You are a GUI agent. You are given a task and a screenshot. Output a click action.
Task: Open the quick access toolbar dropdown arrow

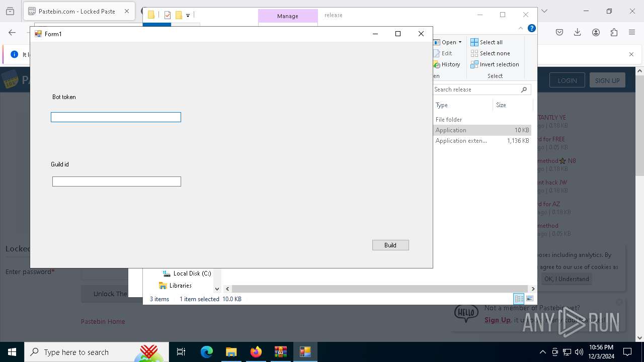188,16
